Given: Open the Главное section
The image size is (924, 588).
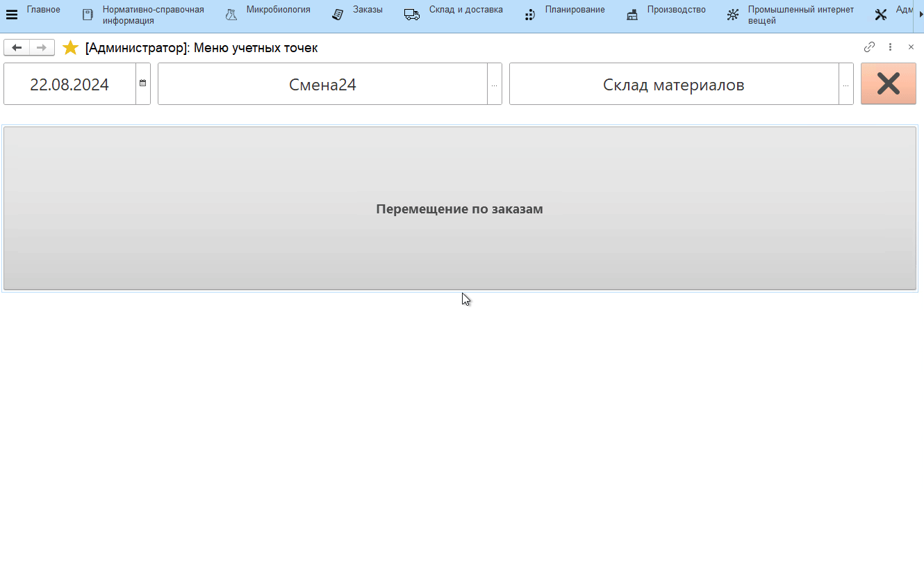Looking at the screenshot, I should tap(43, 10).
